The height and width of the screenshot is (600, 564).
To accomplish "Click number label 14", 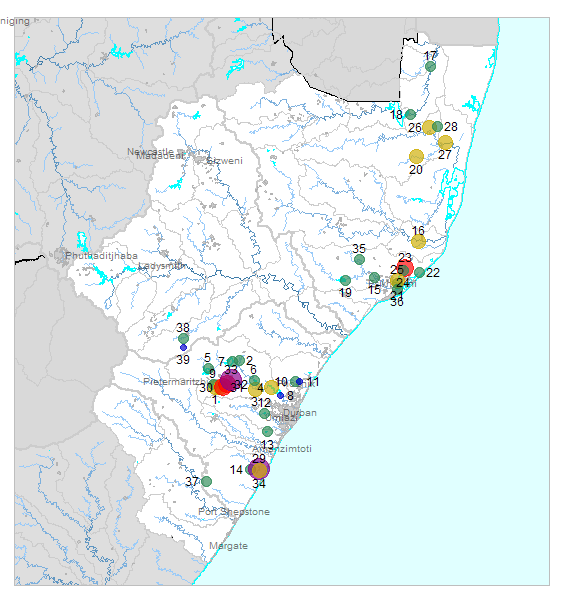I will [236, 470].
